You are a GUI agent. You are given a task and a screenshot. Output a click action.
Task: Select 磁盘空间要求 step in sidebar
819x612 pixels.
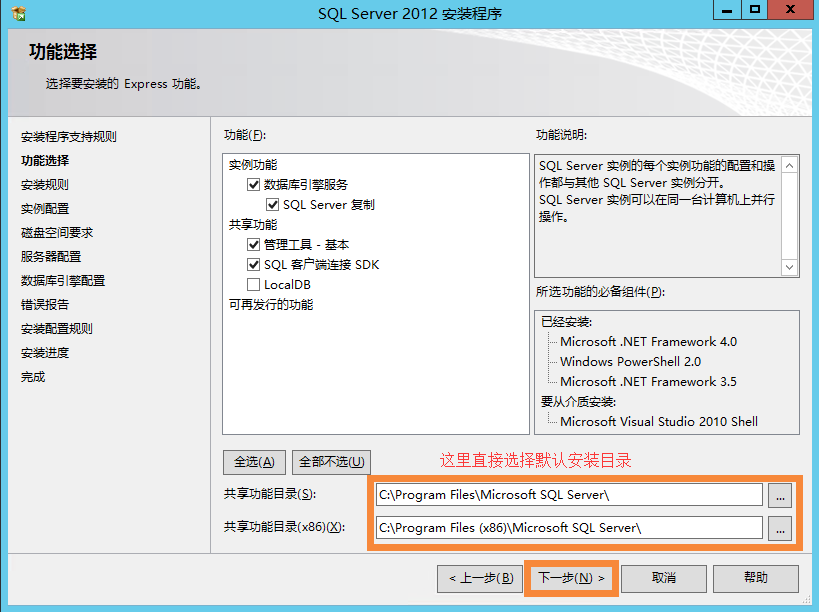coord(57,233)
